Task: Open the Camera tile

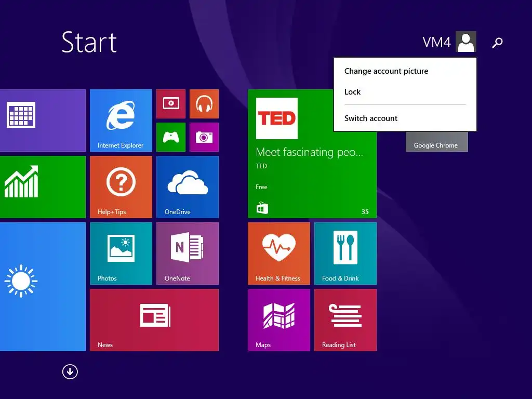Action: point(204,137)
